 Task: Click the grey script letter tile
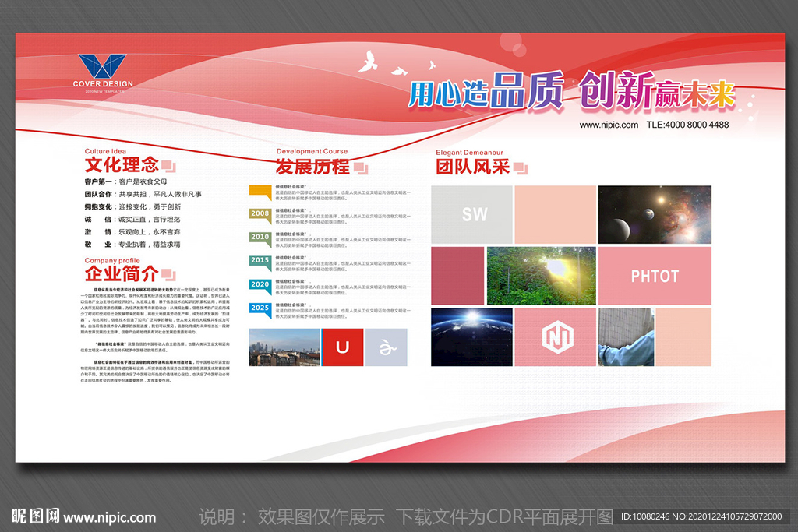387,347
